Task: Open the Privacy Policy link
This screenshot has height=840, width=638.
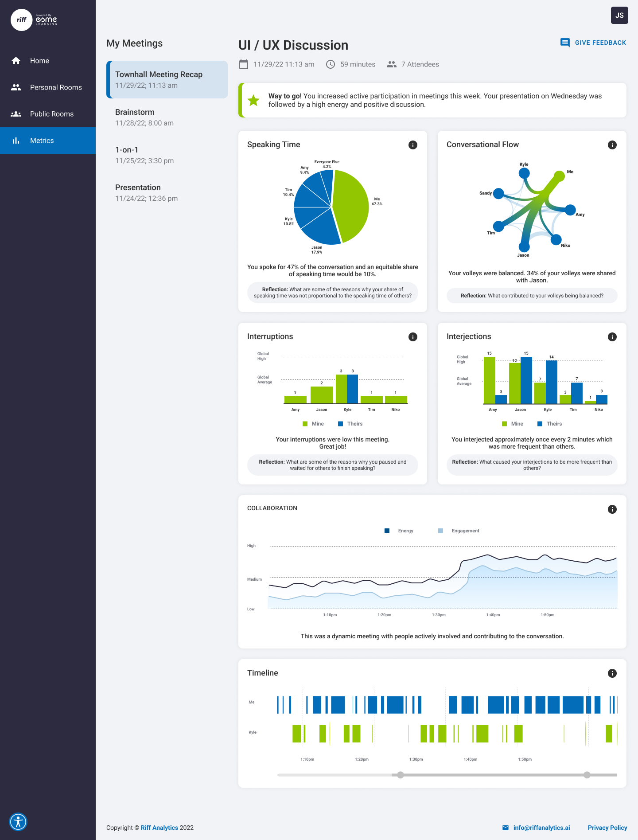Action: pos(607,828)
